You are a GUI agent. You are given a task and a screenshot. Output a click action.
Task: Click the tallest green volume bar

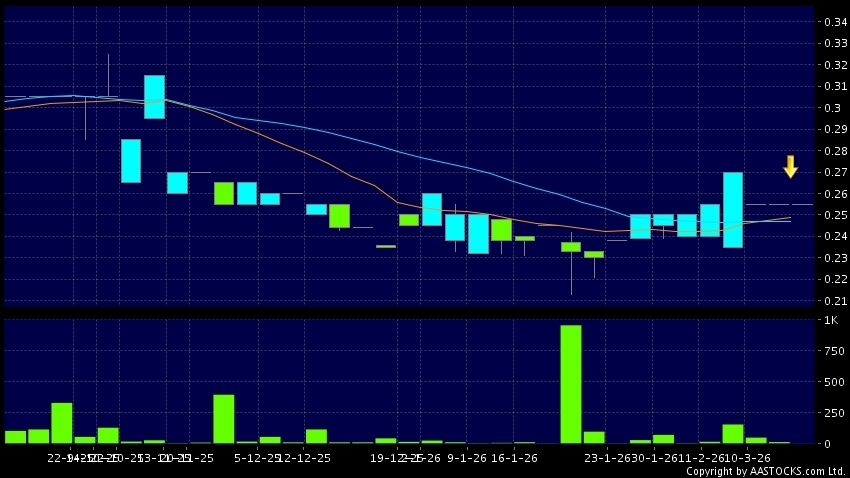pyautogui.click(x=571, y=384)
